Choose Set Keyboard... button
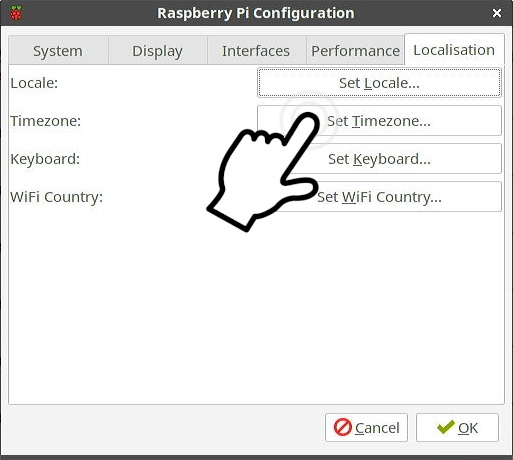The width and height of the screenshot is (513, 460). (x=379, y=159)
